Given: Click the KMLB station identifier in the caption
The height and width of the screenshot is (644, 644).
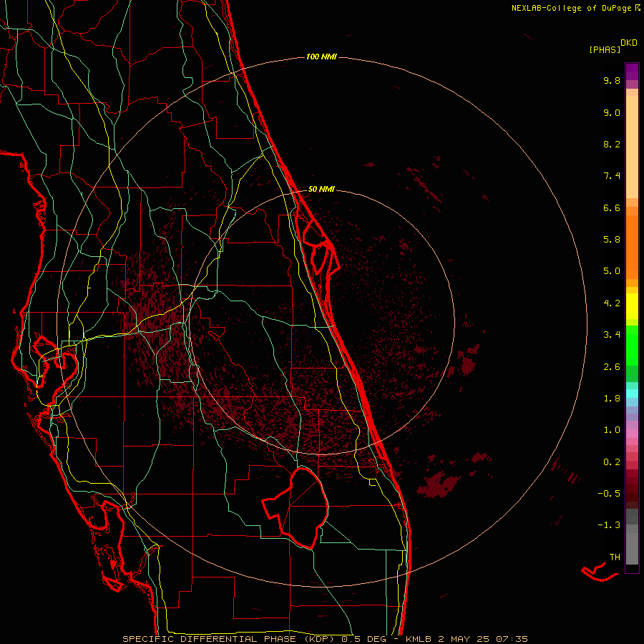Looking at the screenshot, I should click(x=419, y=639).
